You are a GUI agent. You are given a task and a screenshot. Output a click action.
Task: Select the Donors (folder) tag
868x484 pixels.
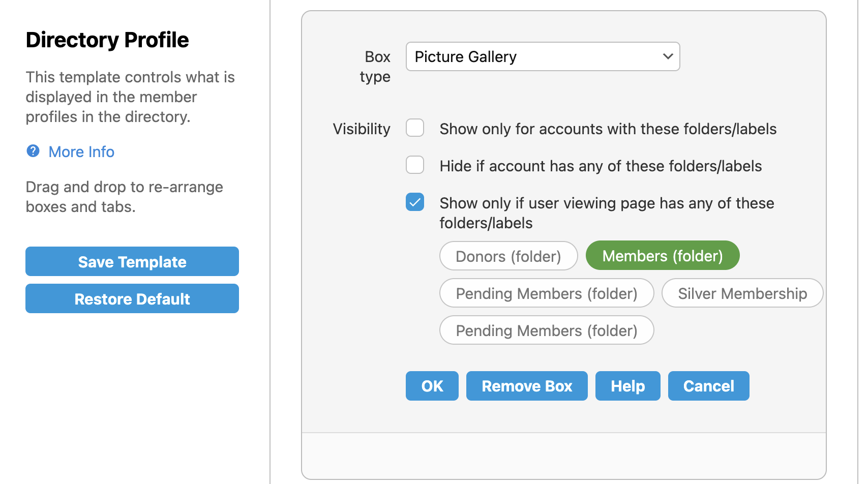point(508,256)
